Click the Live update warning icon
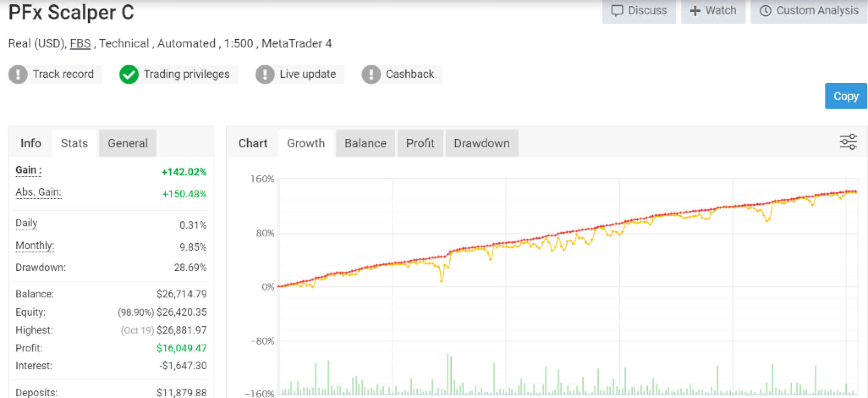 (x=265, y=74)
